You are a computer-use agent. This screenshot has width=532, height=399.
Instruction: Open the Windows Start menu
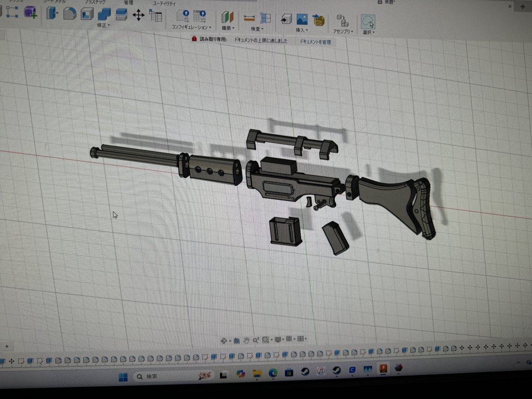[x=123, y=377]
